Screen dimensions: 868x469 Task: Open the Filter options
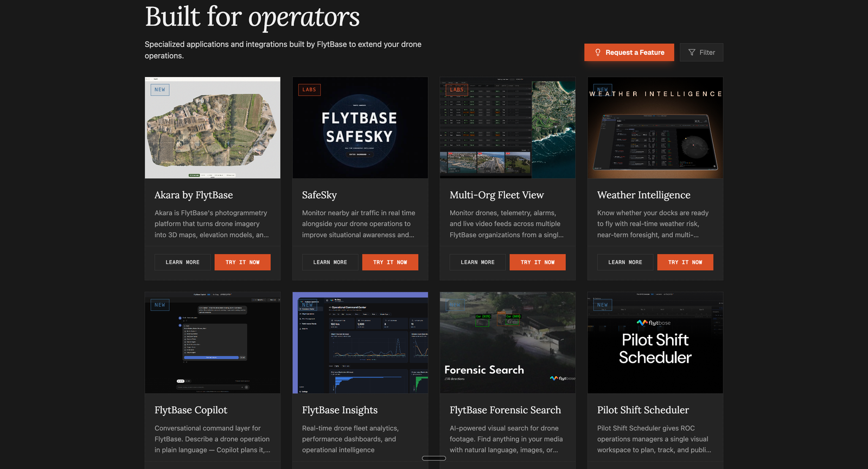pos(701,53)
